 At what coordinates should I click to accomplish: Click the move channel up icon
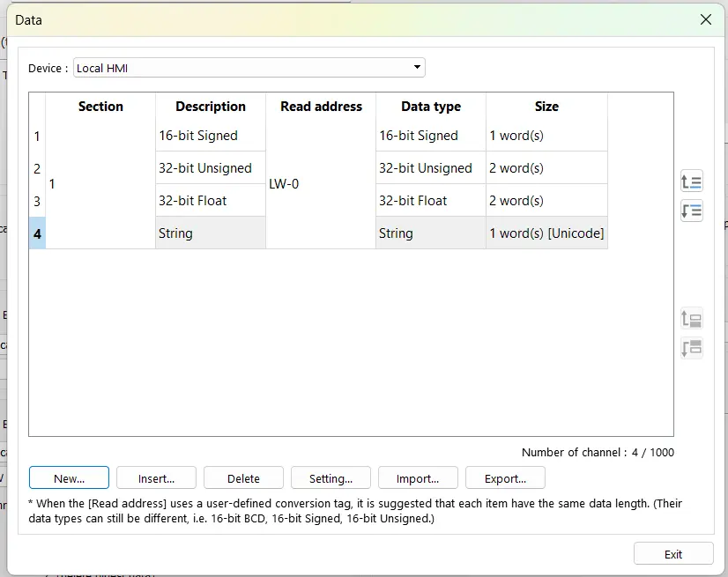[691, 181]
